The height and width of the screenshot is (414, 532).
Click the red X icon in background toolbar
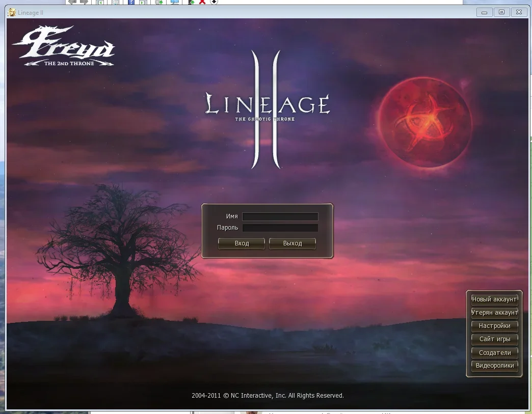click(202, 2)
